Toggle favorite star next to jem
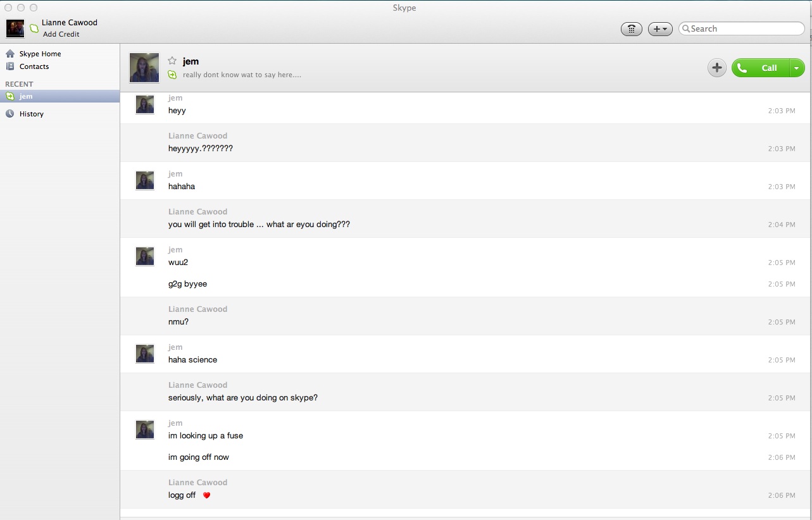This screenshot has height=520, width=812. [172, 61]
